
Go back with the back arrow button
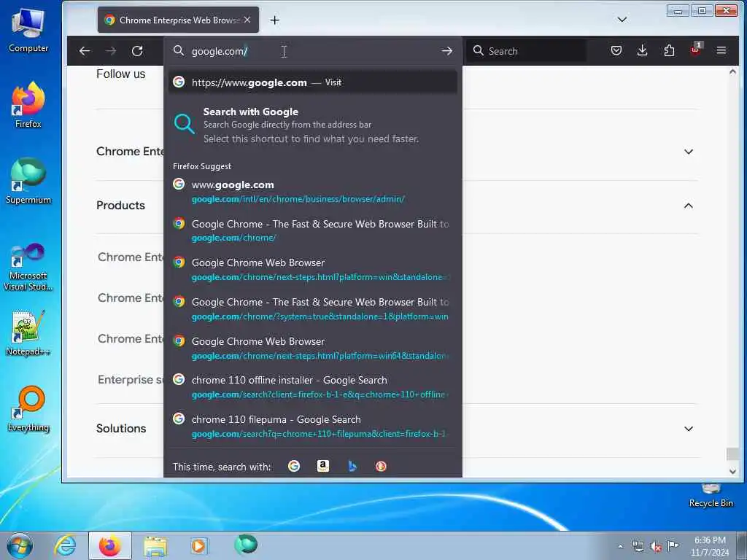[85, 51]
